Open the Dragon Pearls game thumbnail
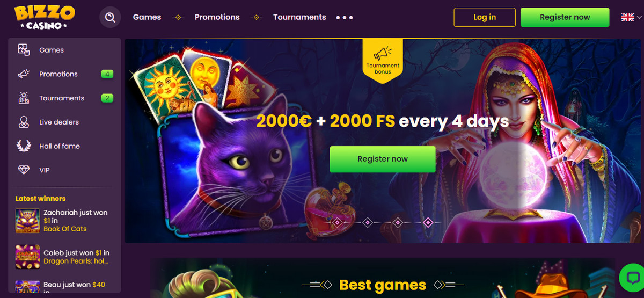This screenshot has height=298, width=644. coord(28,257)
